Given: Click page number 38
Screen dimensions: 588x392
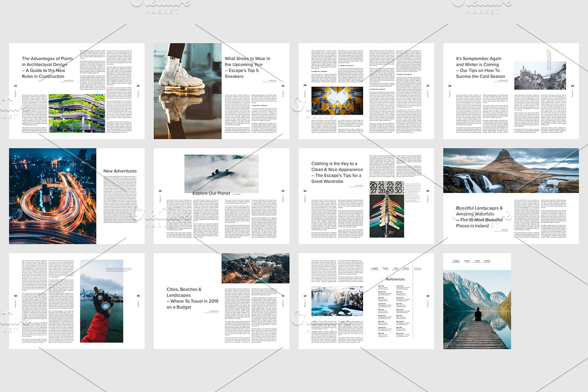Looking at the screenshot, I should point(16,296).
